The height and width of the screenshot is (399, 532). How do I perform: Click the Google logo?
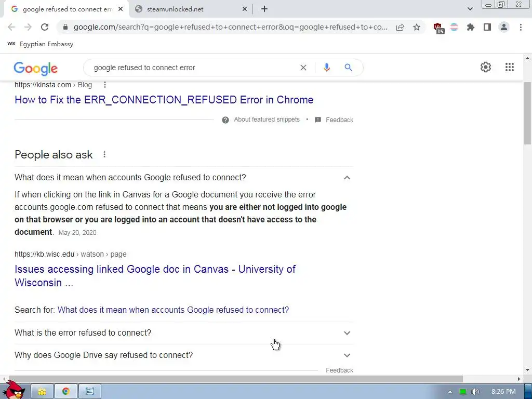coord(36,68)
